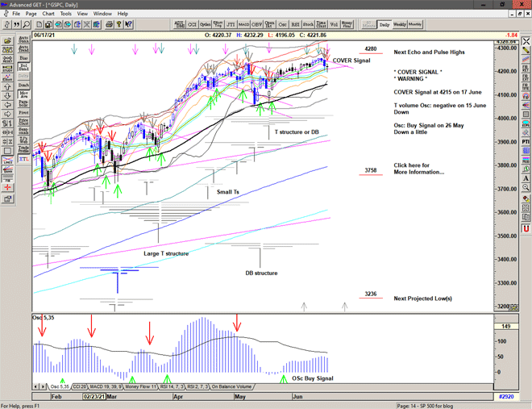The width and height of the screenshot is (532, 409).
Task: Click the Auto Trend tool button
Action: (23, 48)
